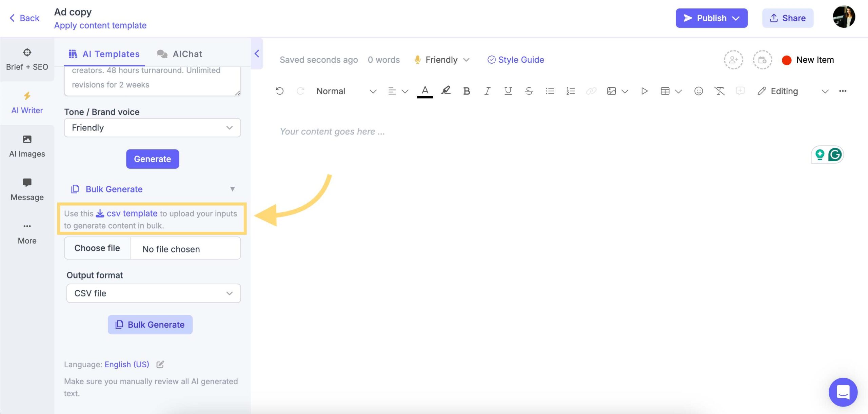Open AI Images in sidebar

coord(27,146)
